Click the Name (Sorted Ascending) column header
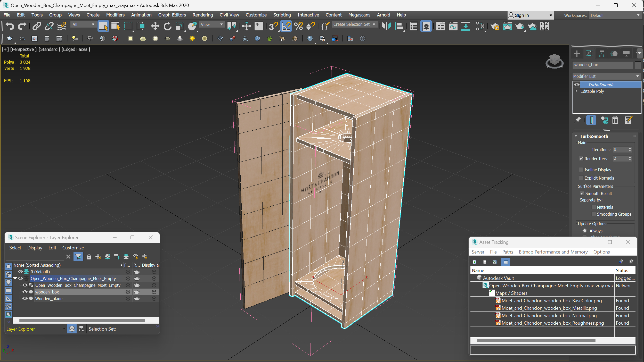644x362 pixels. click(x=68, y=265)
